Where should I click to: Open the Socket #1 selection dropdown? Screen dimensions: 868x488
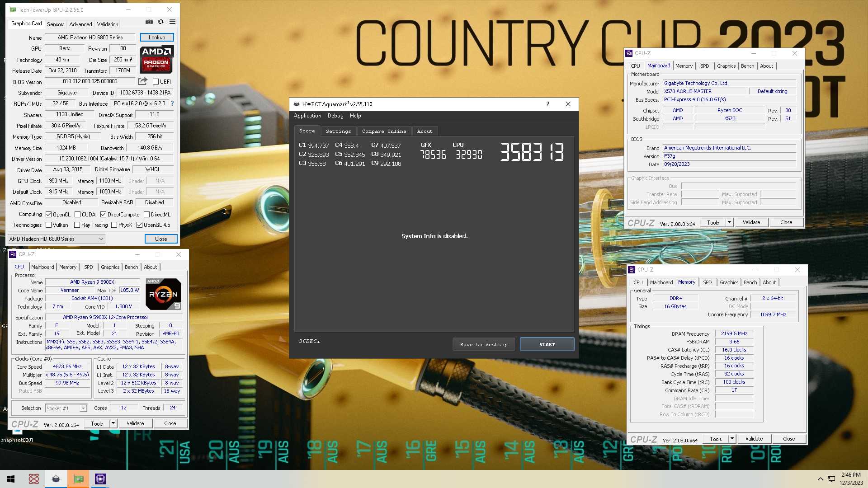[x=66, y=408]
